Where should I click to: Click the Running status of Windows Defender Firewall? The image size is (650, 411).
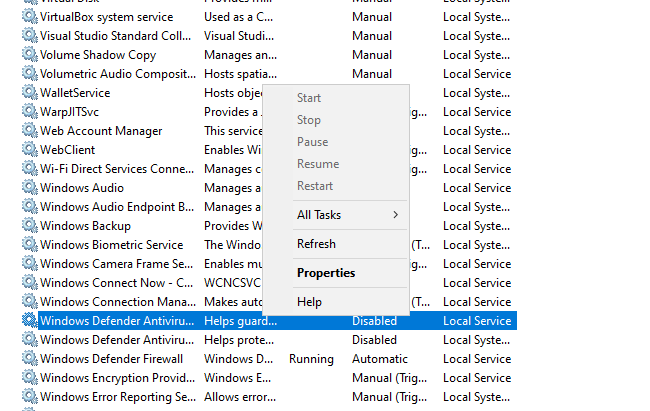click(311, 359)
